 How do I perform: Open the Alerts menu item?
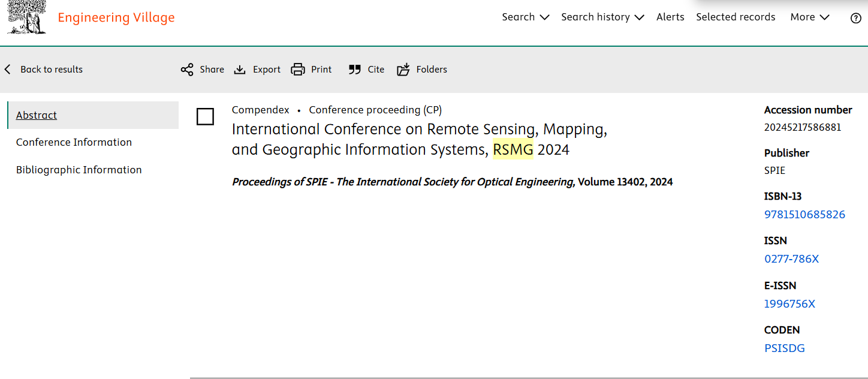(670, 17)
